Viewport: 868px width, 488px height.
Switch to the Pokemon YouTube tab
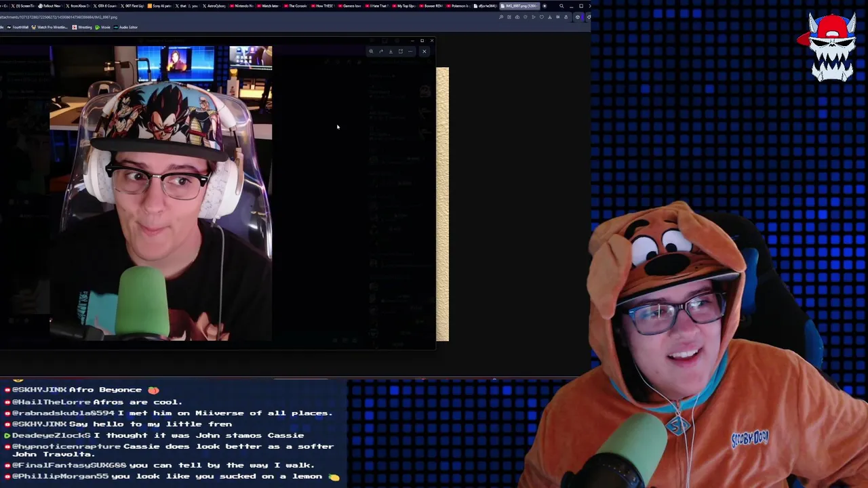click(458, 6)
